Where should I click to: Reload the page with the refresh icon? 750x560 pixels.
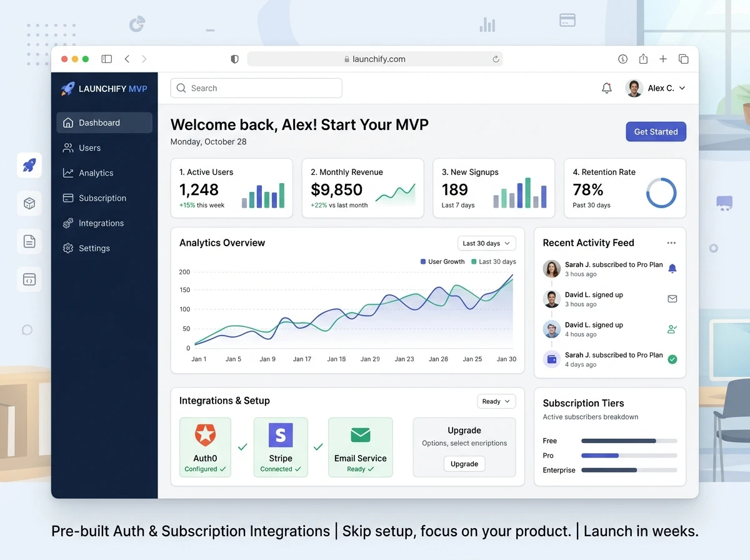click(496, 59)
